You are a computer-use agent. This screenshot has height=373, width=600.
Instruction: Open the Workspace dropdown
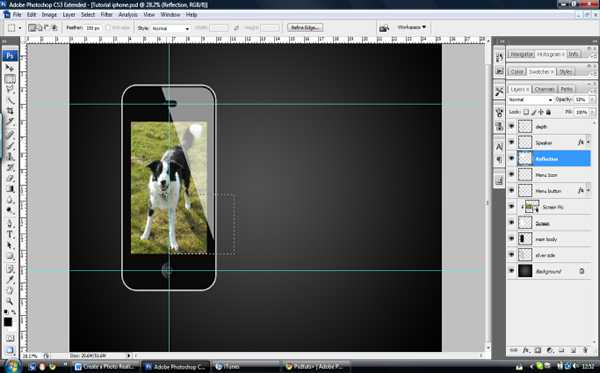point(412,27)
